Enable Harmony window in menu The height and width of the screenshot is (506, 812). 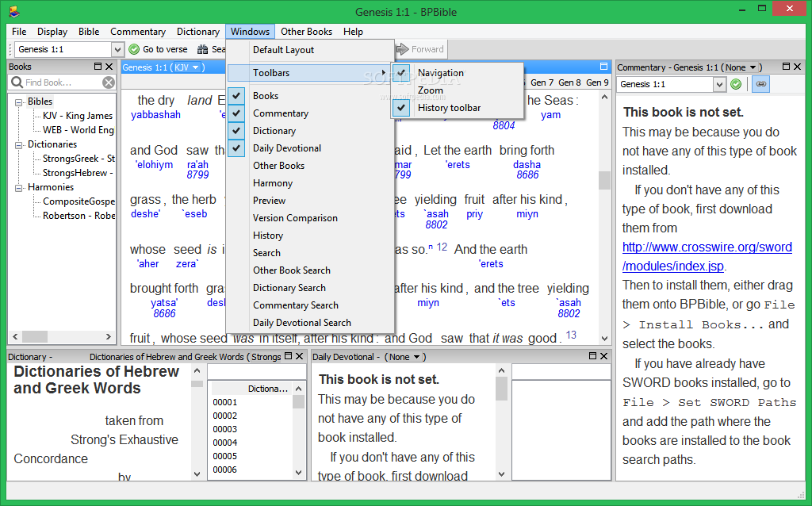coord(273,183)
